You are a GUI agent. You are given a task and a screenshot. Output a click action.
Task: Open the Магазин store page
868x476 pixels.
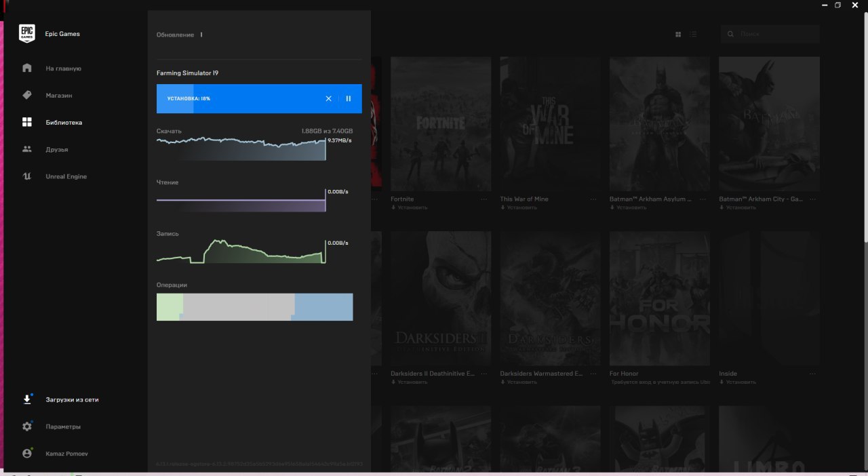[59, 96]
